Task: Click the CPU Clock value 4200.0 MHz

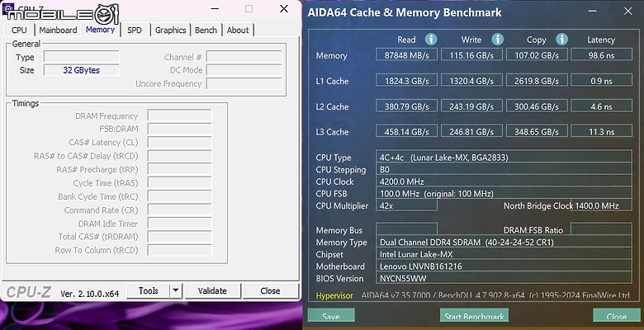Action: coord(504,181)
